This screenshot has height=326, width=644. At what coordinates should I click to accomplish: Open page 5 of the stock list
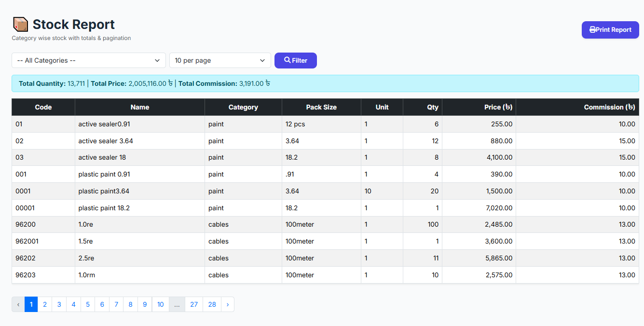pyautogui.click(x=88, y=304)
